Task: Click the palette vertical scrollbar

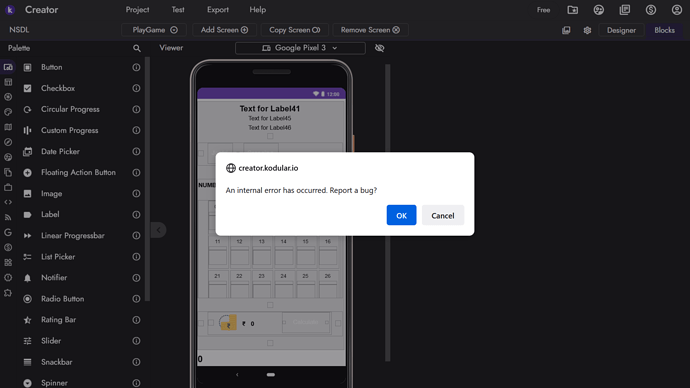Action: coord(147,180)
